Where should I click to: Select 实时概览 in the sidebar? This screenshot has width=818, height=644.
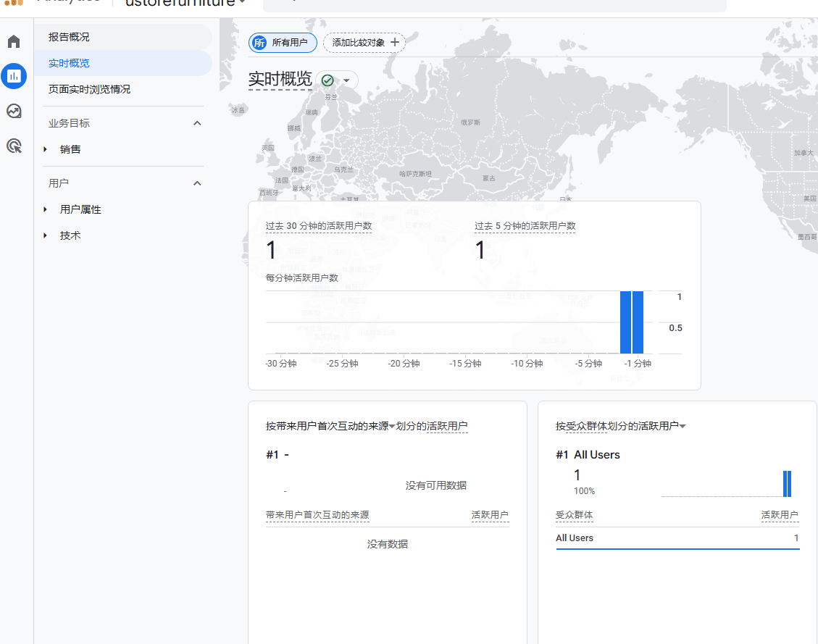click(x=122, y=63)
